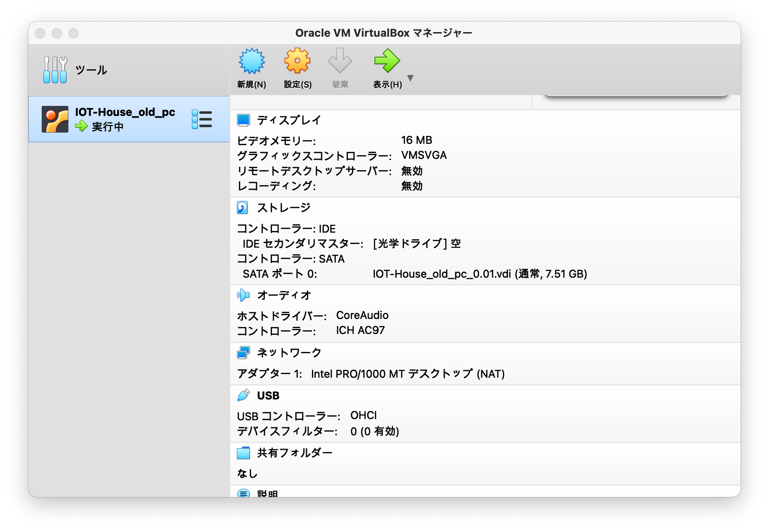Click the running (実行中) status arrow icon
Screen dimensions: 769x532
[81, 126]
